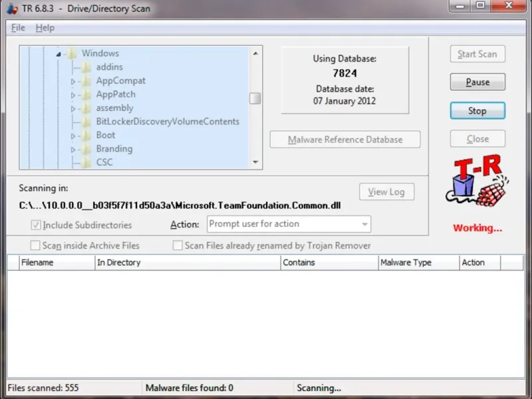Expand the Boot folder
This screenshot has width=532, height=399.
(x=72, y=136)
